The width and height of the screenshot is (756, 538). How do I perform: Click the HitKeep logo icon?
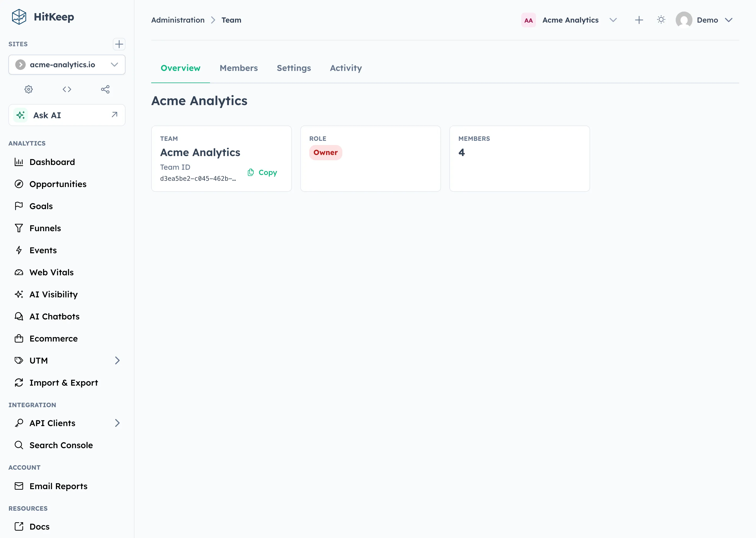tap(19, 17)
